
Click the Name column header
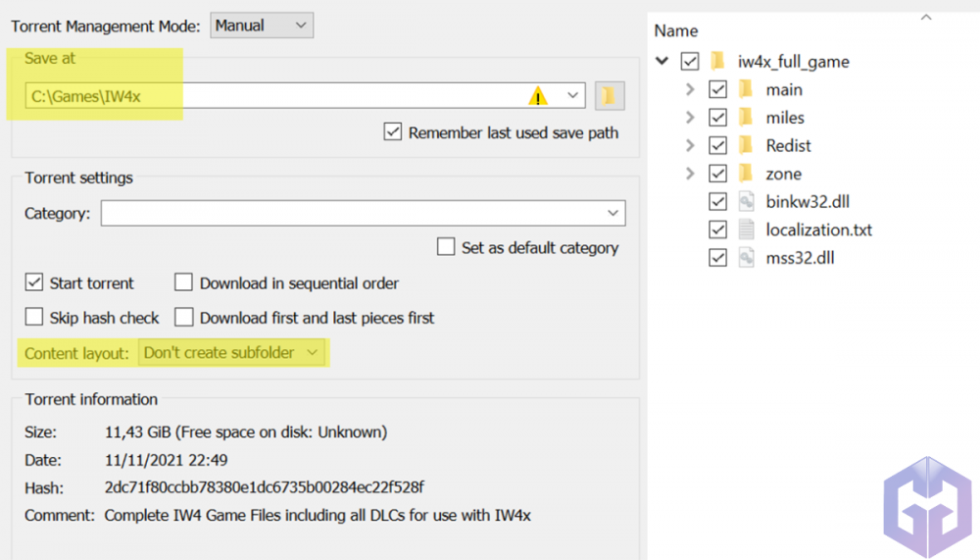click(675, 30)
